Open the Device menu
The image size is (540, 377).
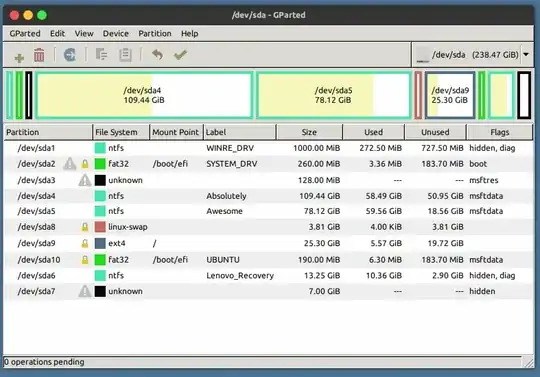(115, 33)
